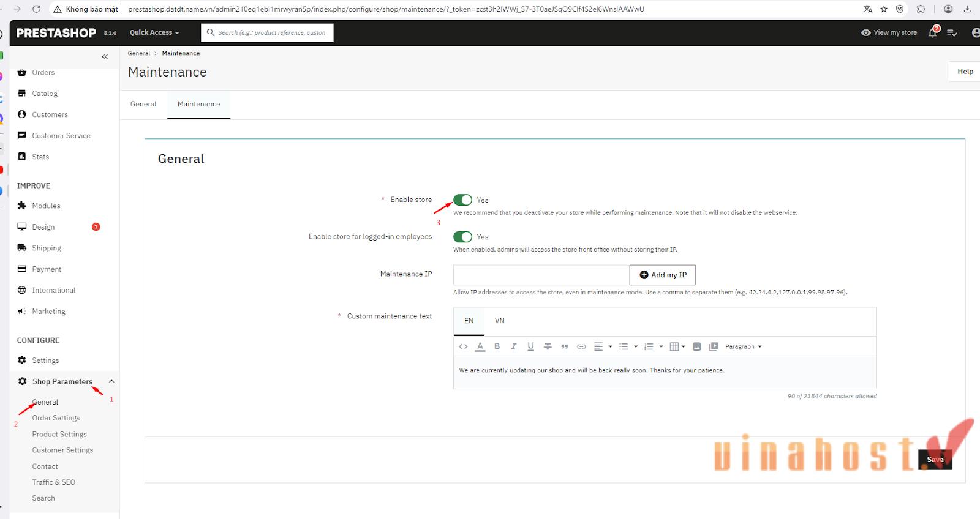Switch to the General tab
This screenshot has height=519, width=980.
tap(143, 104)
